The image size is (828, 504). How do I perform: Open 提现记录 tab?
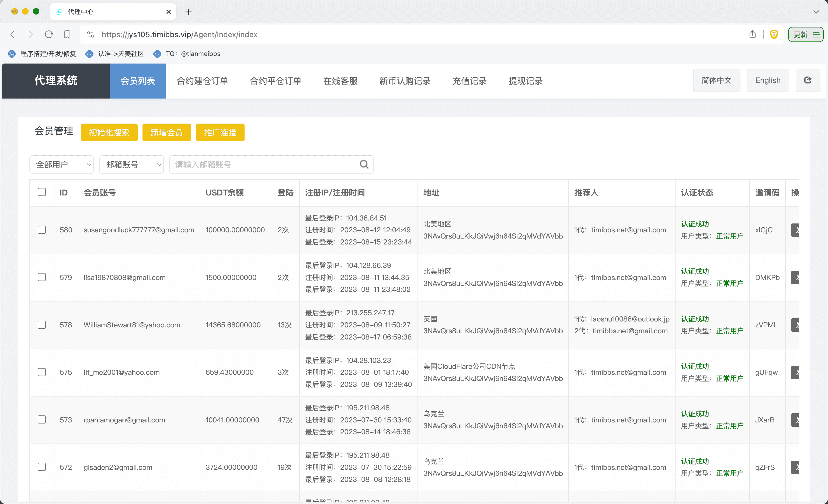click(526, 81)
